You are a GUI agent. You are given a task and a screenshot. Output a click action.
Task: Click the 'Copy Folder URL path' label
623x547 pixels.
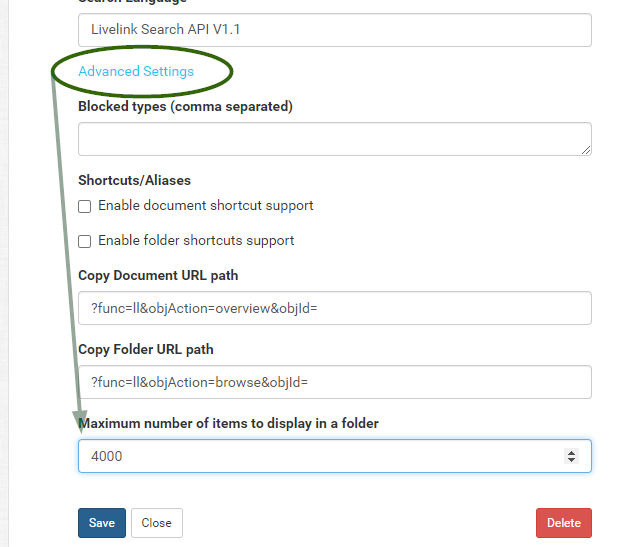point(146,349)
